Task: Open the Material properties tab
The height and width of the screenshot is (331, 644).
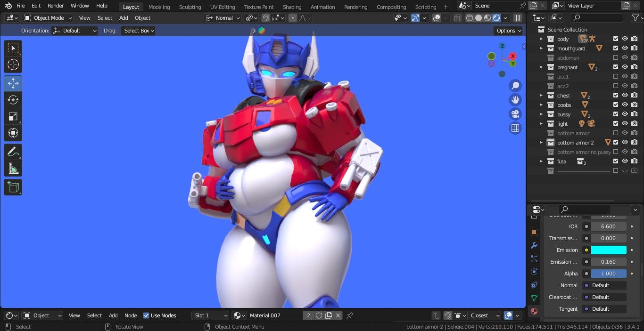Action: [534, 311]
